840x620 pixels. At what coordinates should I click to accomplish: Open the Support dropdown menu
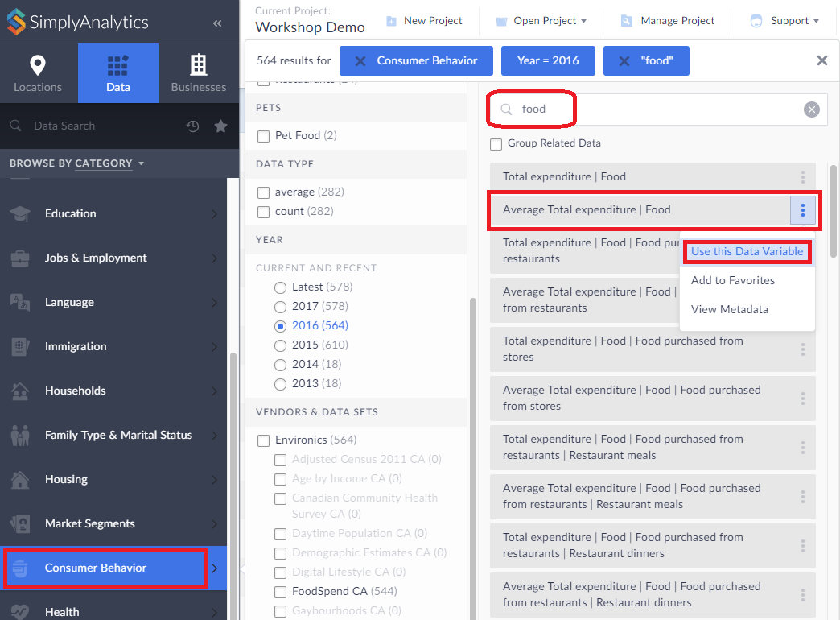coord(784,21)
